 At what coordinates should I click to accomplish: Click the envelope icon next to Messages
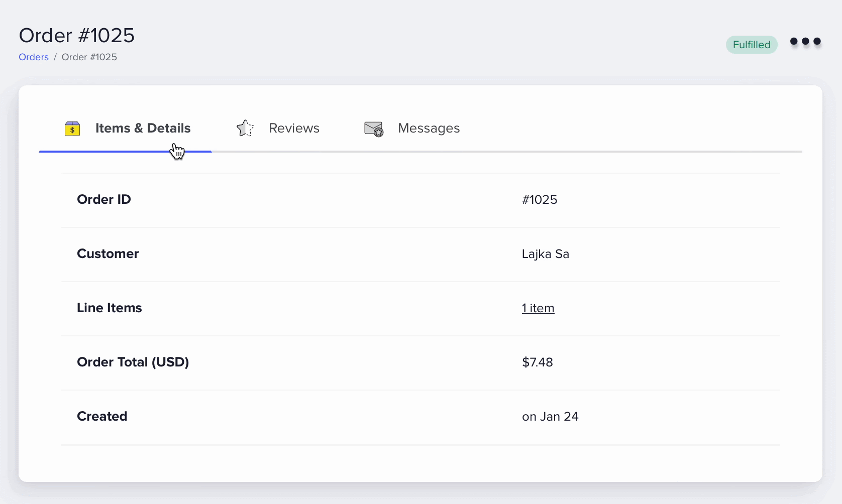[x=373, y=128]
